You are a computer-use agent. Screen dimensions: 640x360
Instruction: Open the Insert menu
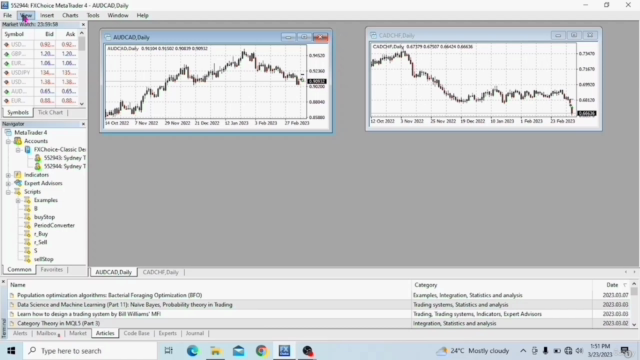pos(47,16)
